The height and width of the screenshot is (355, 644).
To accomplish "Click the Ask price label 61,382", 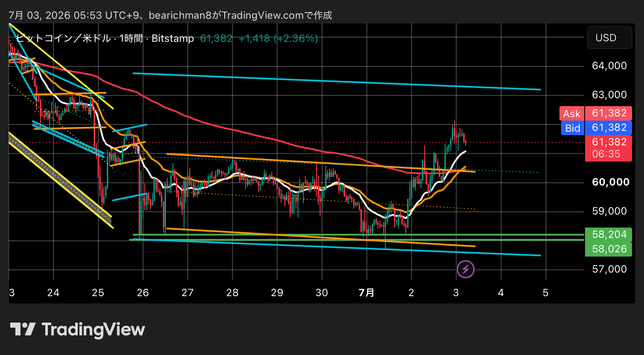I will click(x=596, y=113).
